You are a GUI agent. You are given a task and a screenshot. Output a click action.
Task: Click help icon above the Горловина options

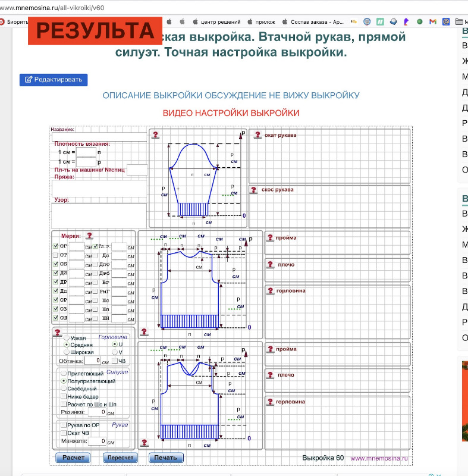click(x=58, y=332)
